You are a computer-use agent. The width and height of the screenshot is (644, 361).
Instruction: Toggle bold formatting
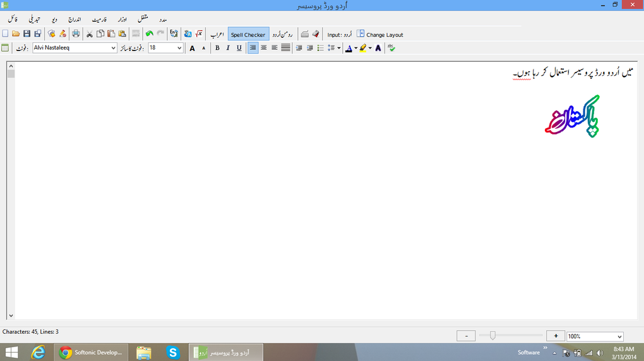tap(217, 48)
